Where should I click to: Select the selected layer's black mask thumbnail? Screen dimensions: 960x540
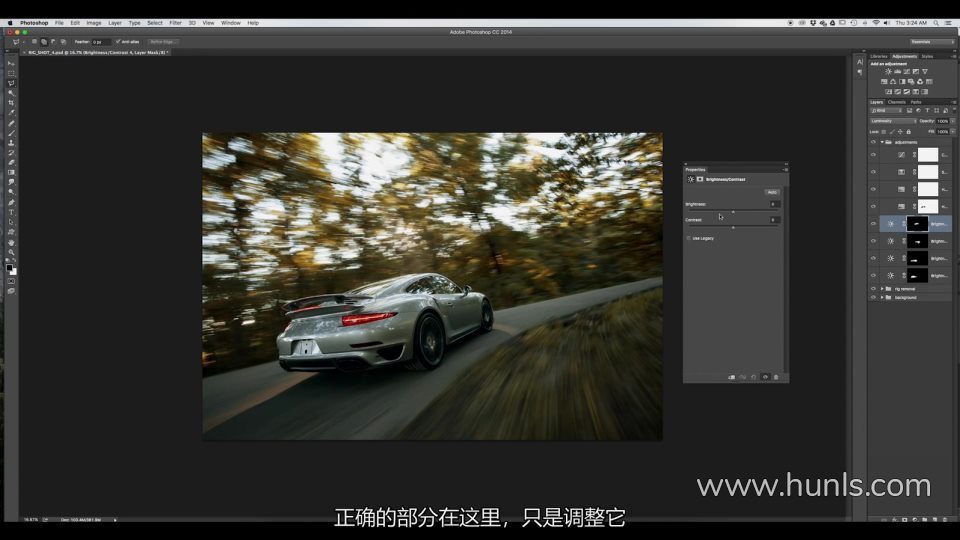[x=917, y=224]
